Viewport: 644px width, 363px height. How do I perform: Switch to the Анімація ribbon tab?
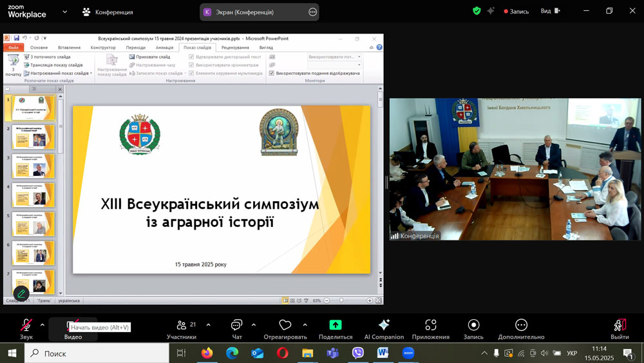(164, 48)
